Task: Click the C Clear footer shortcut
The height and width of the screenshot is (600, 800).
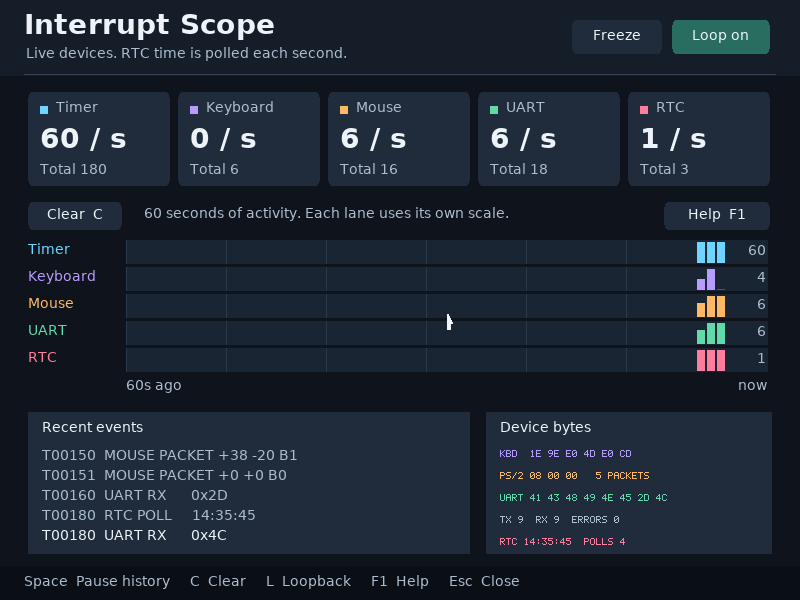Action: coord(218,581)
